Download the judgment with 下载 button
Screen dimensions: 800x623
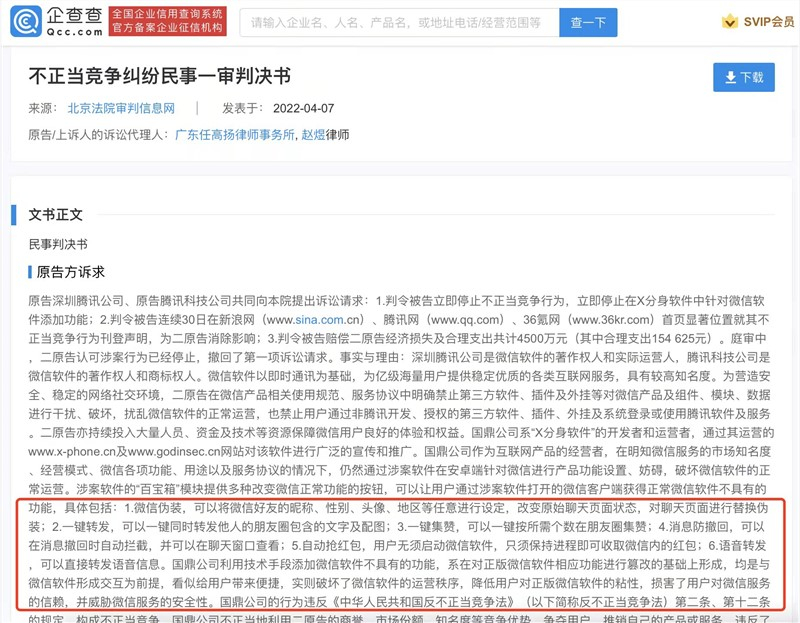point(743,77)
